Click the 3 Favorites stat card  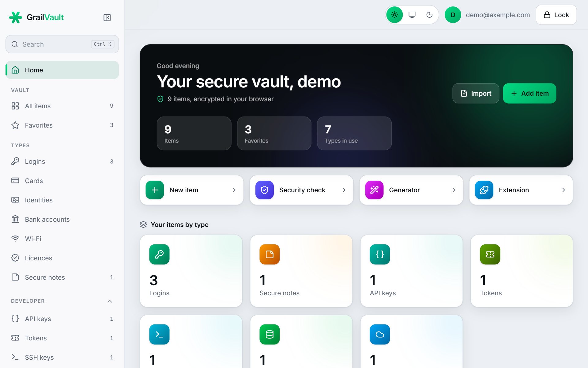(x=274, y=133)
